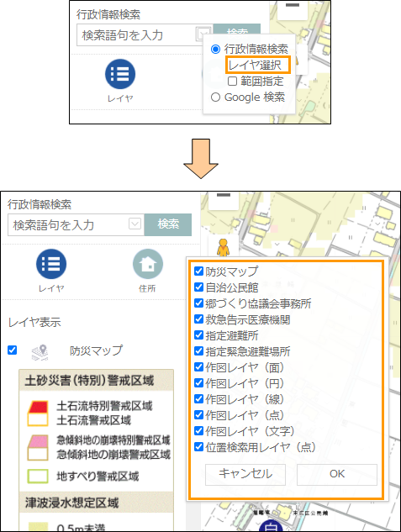This screenshot has height=532, width=401.
Task: Toggle 指定避難所 checkbox
Action: [x=198, y=334]
